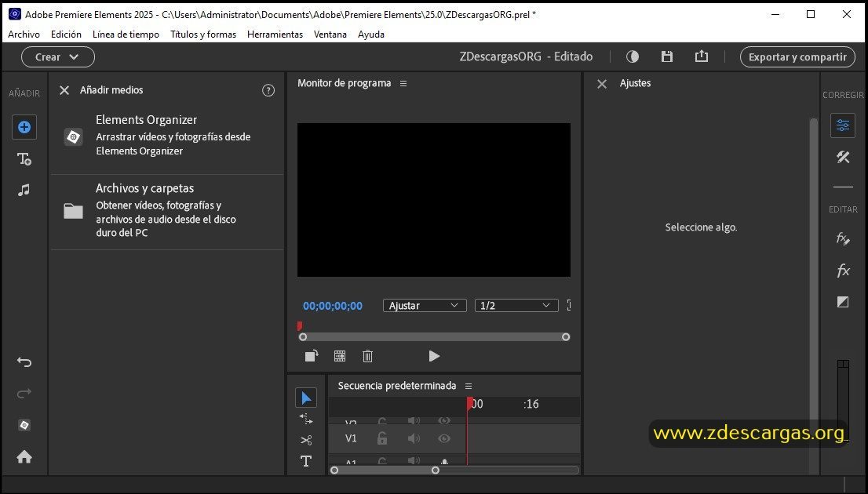This screenshot has height=494, width=868.
Task: Click the monitor scrub bar left handle
Action: pos(303,337)
